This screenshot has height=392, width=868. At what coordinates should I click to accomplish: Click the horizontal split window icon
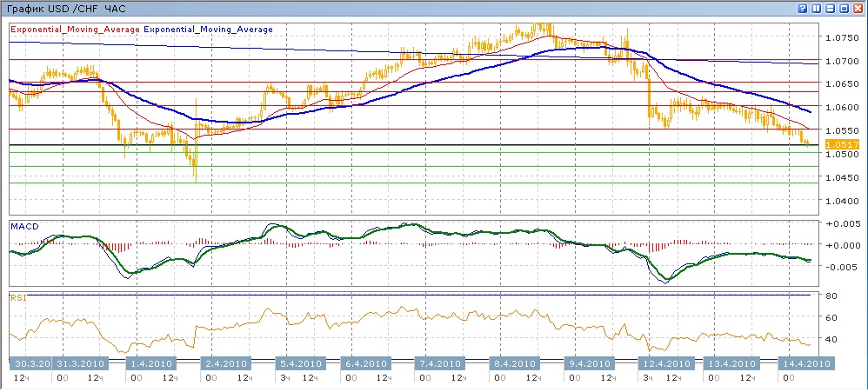coord(830,8)
